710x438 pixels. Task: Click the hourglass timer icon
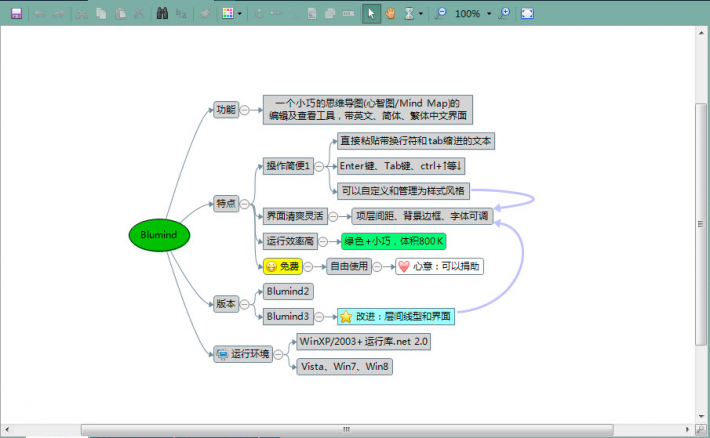point(409,14)
